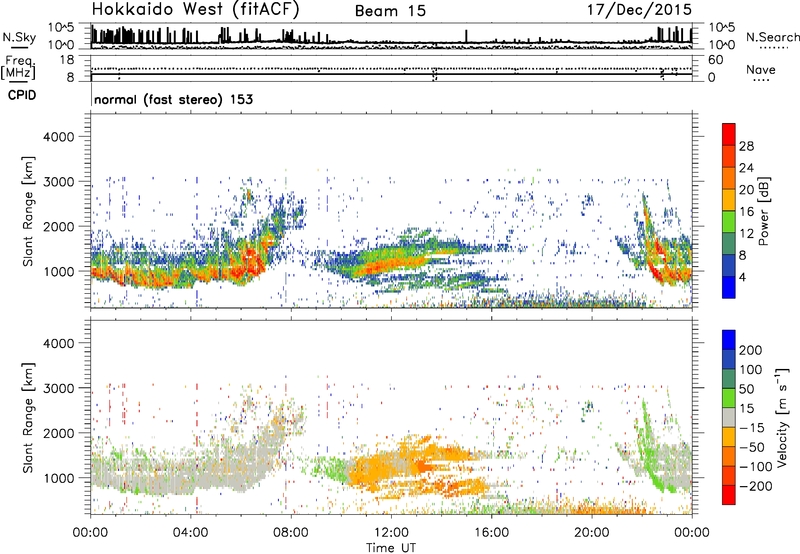The height and width of the screenshot is (554, 800).
Task: Click the '20:00' time axis tick label
Action: point(592,533)
